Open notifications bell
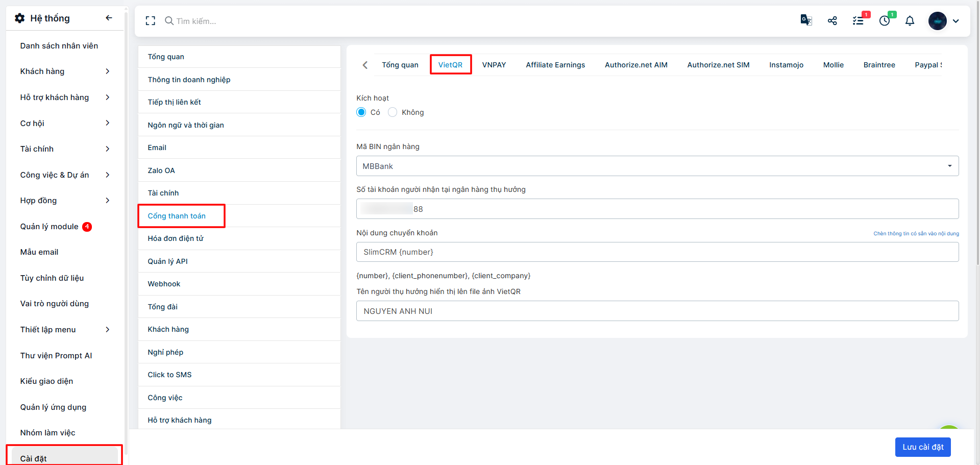Screen dimensions: 980x465 coord(910,21)
